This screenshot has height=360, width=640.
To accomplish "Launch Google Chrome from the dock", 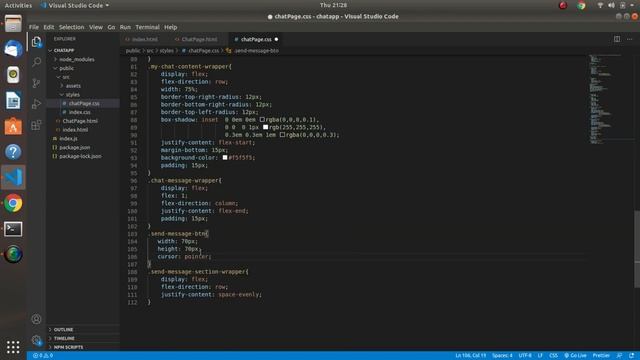I will [x=13, y=203].
